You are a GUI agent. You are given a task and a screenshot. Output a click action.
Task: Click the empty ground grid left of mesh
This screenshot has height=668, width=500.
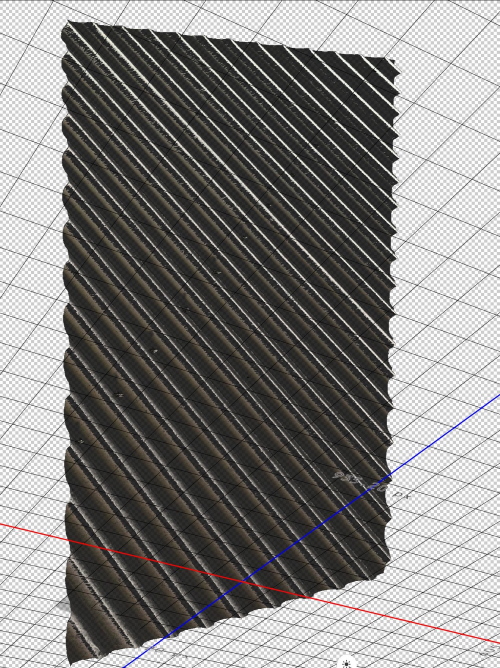coord(30,298)
